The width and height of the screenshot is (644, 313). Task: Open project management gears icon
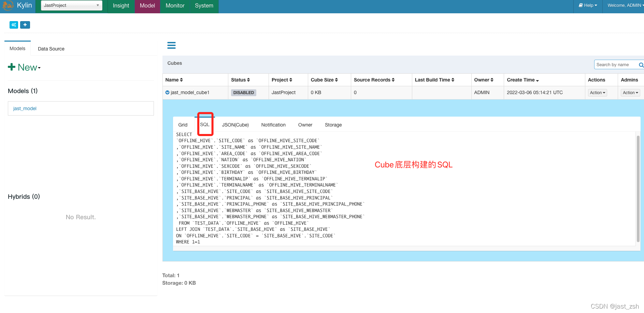point(14,25)
